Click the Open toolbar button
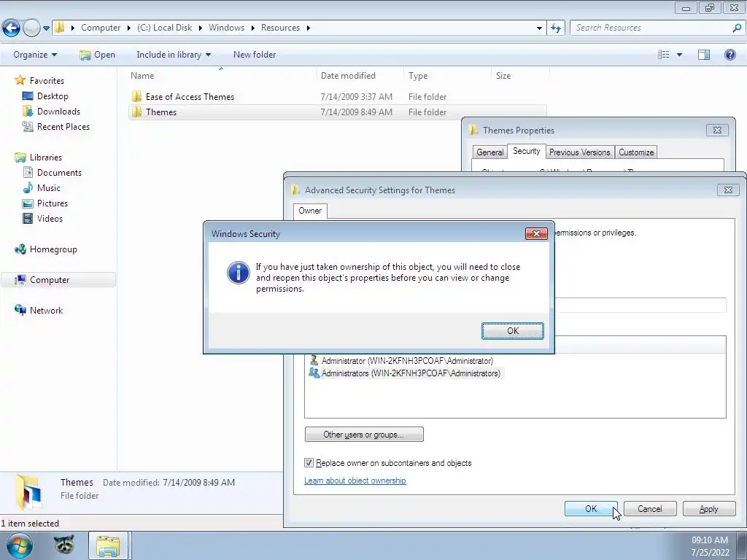Image resolution: width=747 pixels, height=560 pixels. [97, 55]
